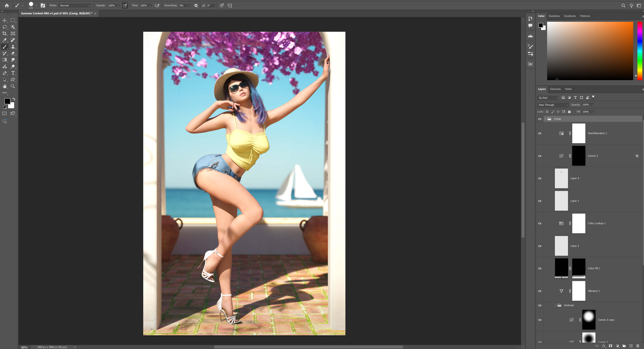The height and width of the screenshot is (349, 644).
Task: Select the Eraser tool
Action: 13,53
